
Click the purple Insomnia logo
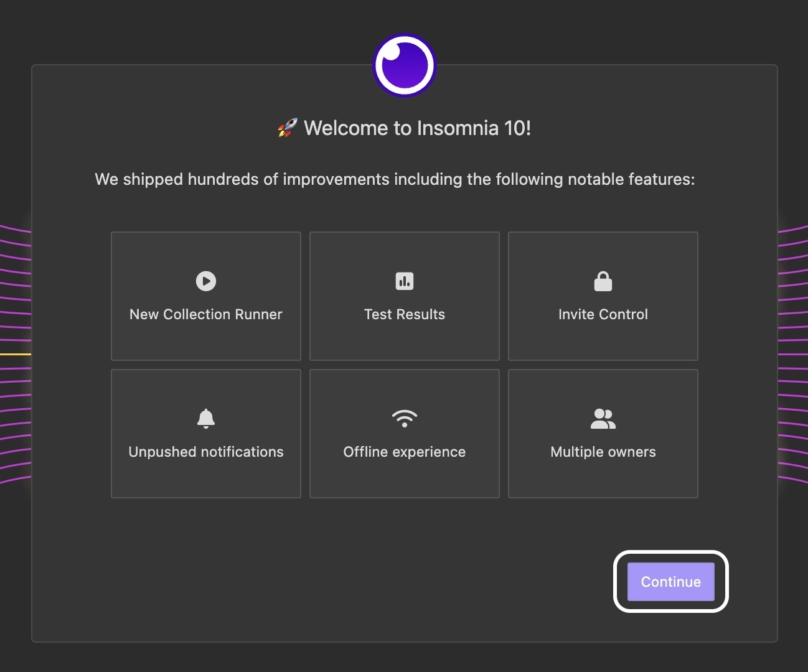(405, 65)
